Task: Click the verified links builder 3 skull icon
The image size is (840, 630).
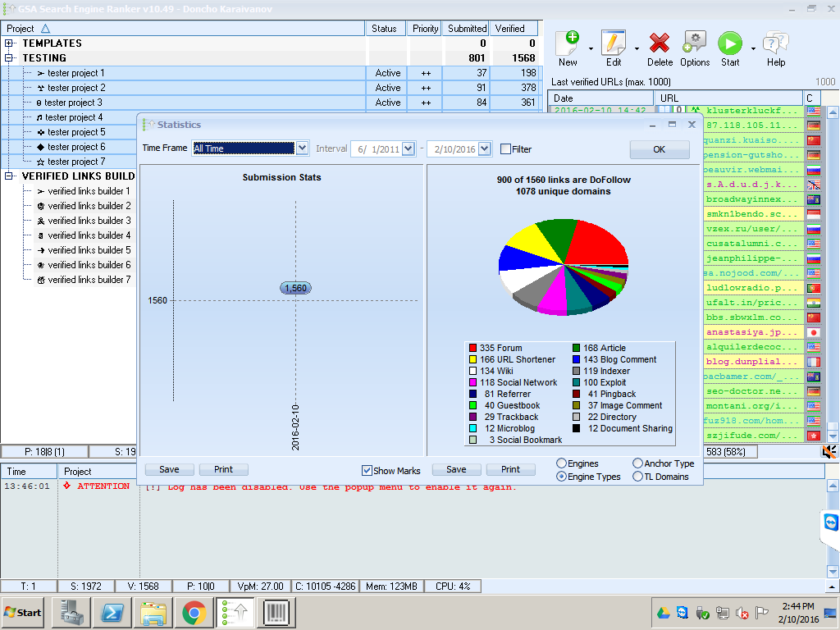Action: click(x=41, y=221)
